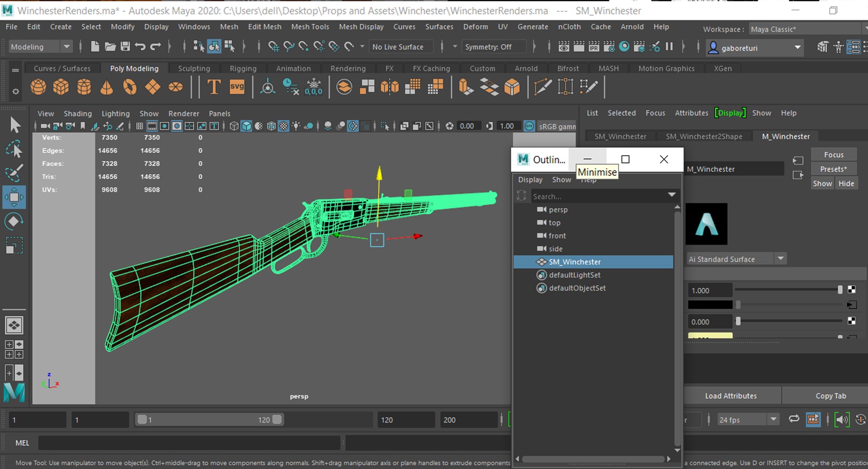
Task: Open the Symmetry: Off dropdown
Action: click(x=494, y=47)
